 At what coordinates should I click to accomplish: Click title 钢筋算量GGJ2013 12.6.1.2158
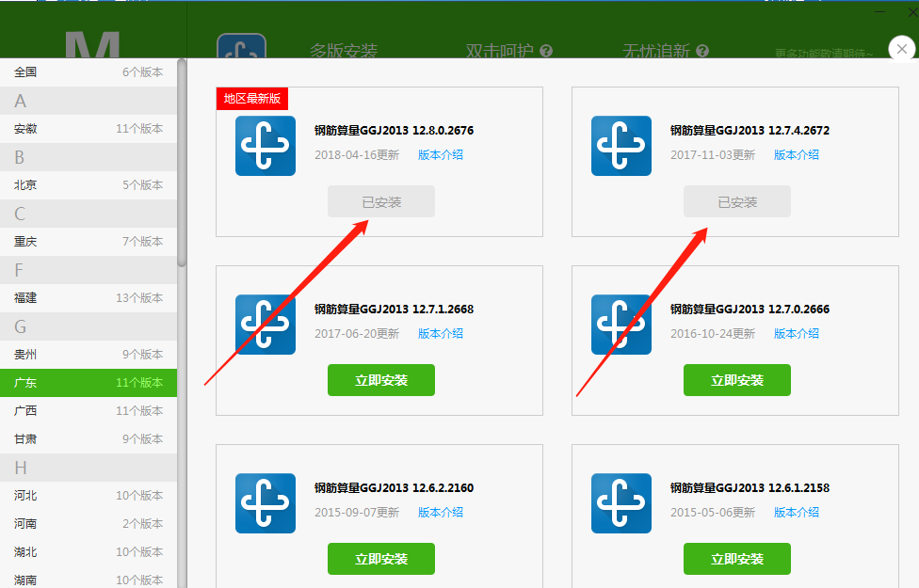750,487
